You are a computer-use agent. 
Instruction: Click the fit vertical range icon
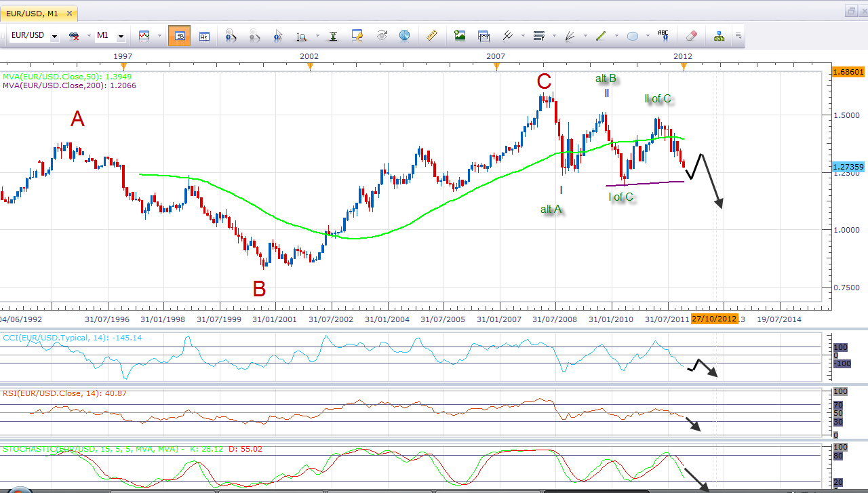tap(333, 36)
